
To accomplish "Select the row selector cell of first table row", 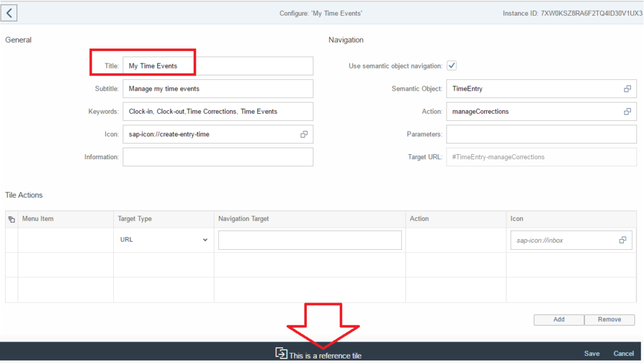I will pyautogui.click(x=11, y=240).
